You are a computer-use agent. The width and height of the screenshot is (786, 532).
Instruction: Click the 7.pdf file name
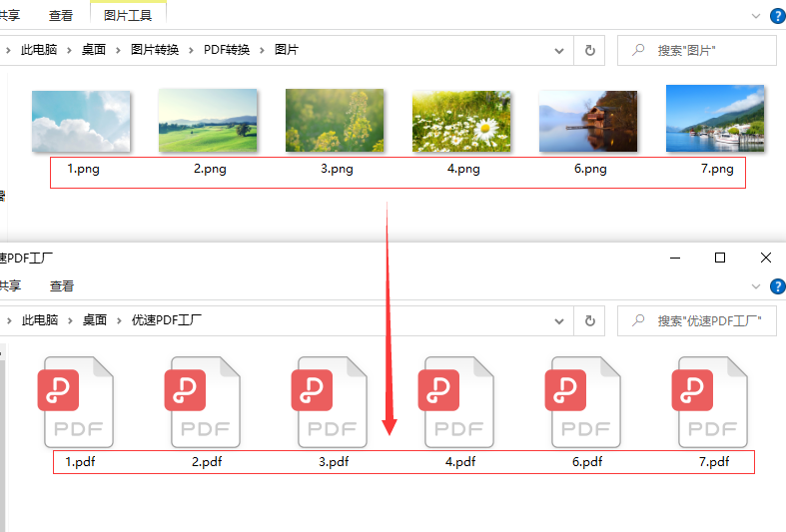[714, 462]
